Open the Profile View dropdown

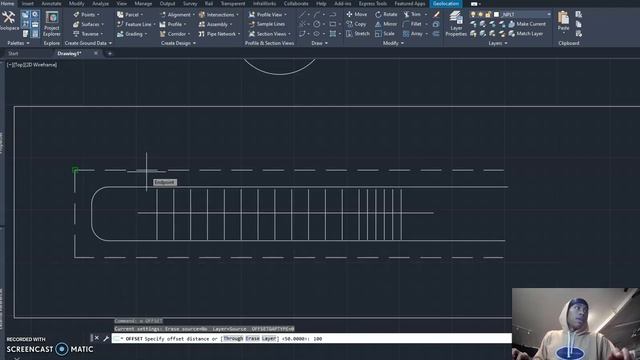267,14
